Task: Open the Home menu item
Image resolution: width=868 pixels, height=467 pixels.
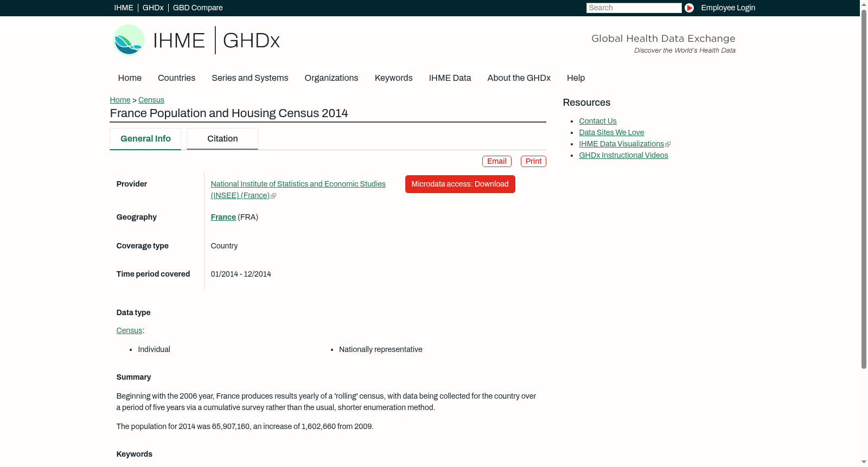Action: pyautogui.click(x=130, y=78)
